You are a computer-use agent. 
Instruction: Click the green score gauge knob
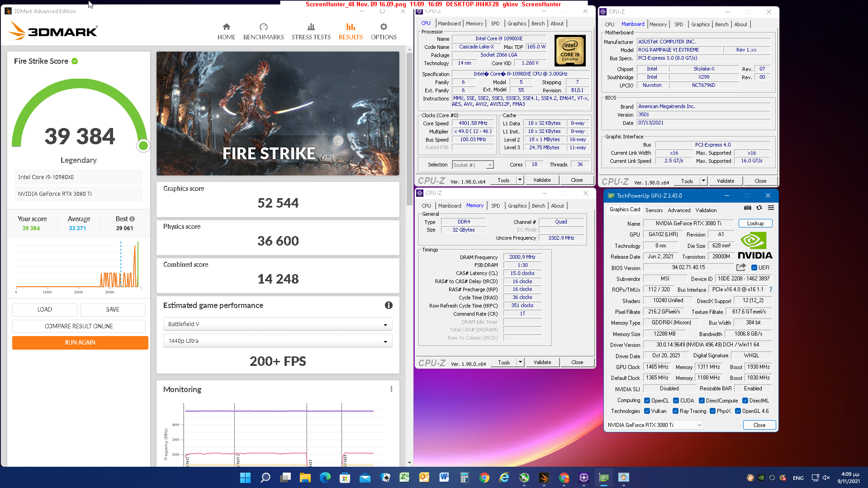tap(143, 146)
